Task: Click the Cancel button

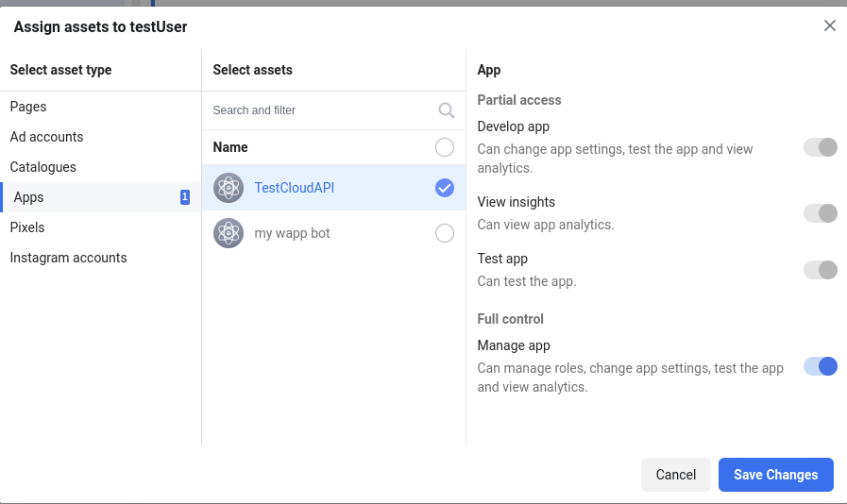Action: click(x=676, y=475)
